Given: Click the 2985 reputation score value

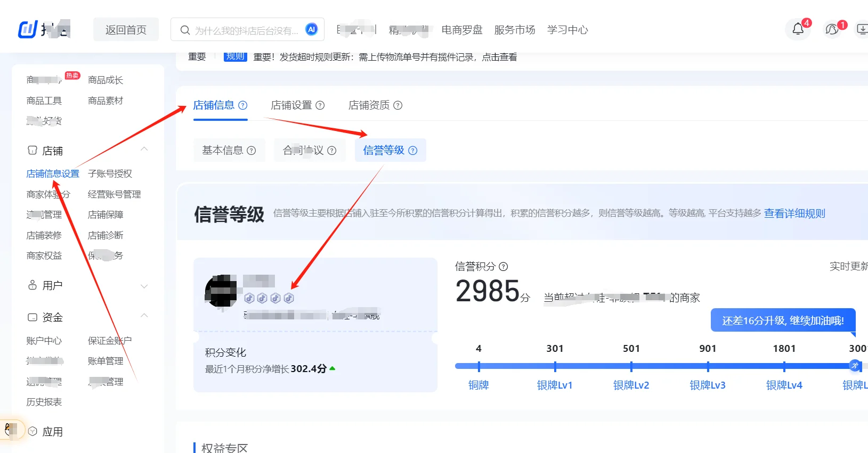Looking at the screenshot, I should [x=488, y=291].
